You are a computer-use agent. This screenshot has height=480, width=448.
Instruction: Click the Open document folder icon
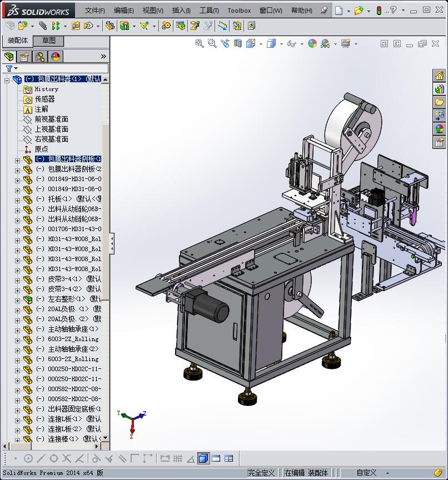click(359, 11)
